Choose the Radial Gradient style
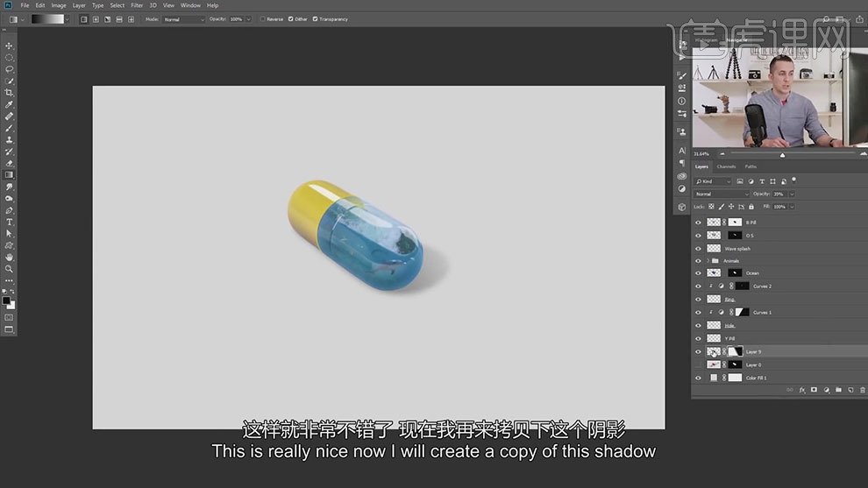This screenshot has width=868, height=488. point(96,19)
